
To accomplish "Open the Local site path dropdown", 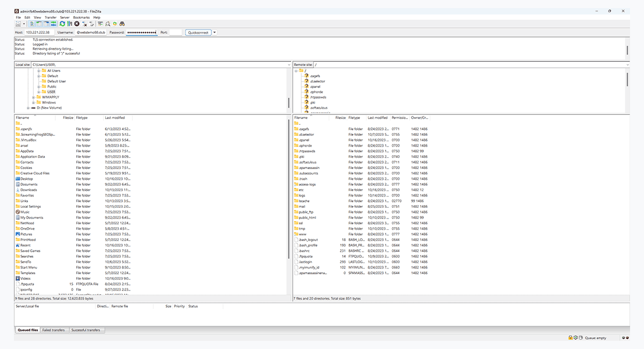I will 288,64.
